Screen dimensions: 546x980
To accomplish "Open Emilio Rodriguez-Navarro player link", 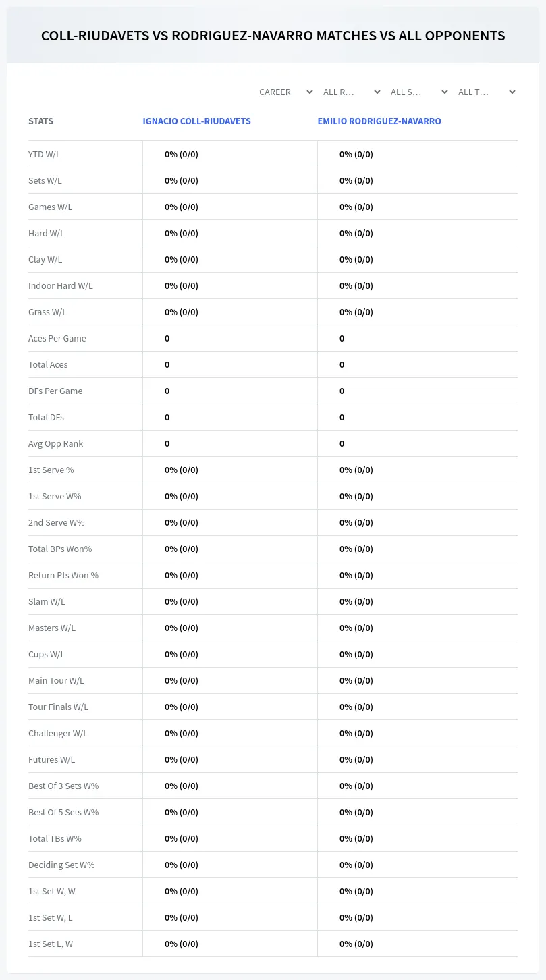I will pyautogui.click(x=379, y=121).
